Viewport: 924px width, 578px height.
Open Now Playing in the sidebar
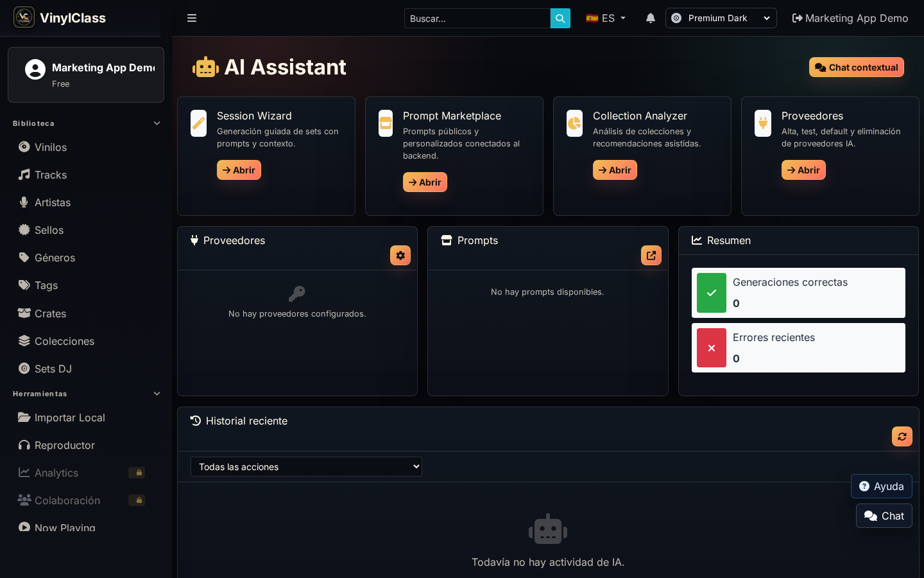(86, 527)
